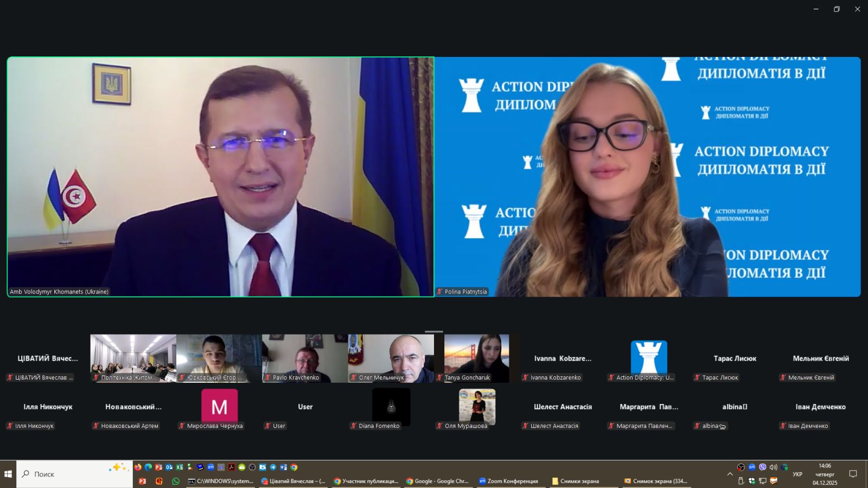Open the volume control in the tray
868x488 pixels.
point(774,467)
